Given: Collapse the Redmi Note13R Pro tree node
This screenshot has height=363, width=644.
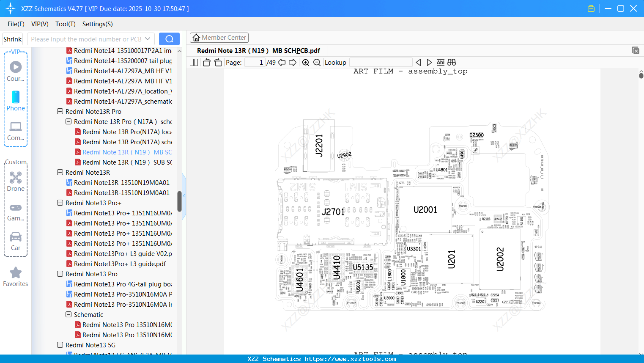Looking at the screenshot, I should 60,111.
